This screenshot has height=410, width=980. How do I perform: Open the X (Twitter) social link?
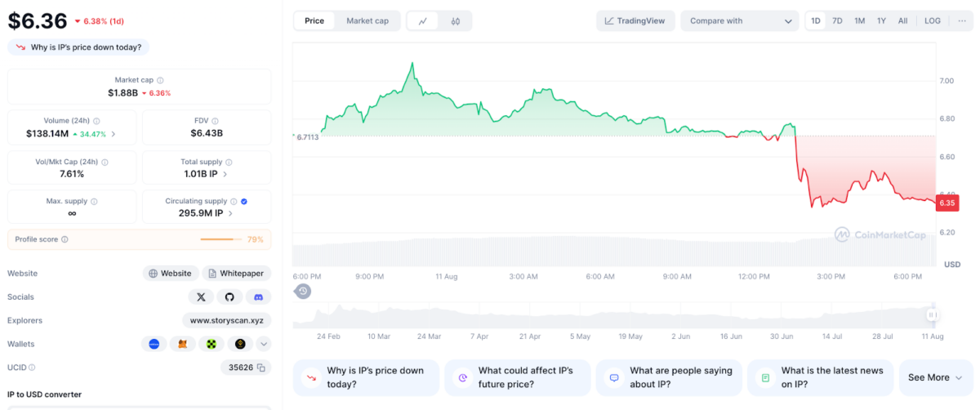coord(201,297)
